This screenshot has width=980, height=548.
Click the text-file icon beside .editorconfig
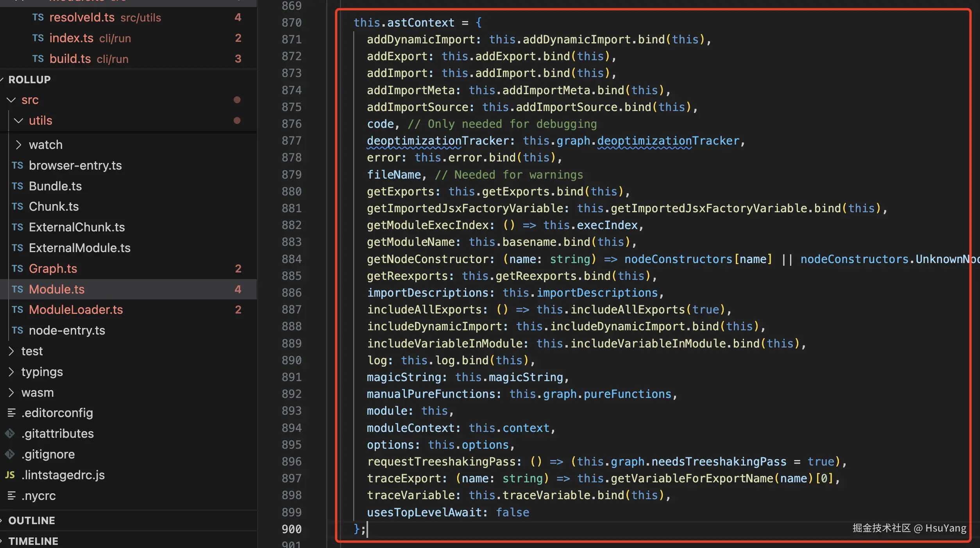tap(11, 413)
